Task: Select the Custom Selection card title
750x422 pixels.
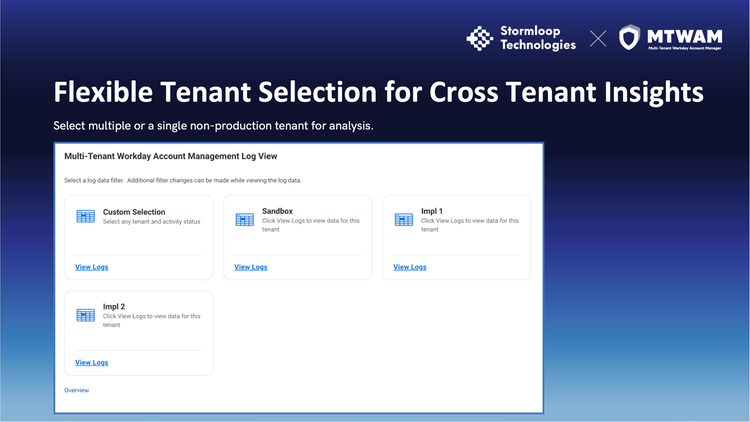Action: click(134, 212)
